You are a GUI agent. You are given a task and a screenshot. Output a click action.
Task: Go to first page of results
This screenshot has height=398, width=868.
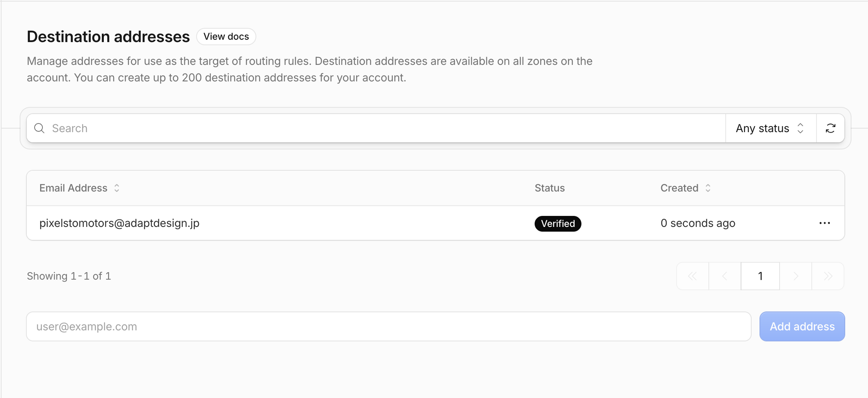pos(693,276)
